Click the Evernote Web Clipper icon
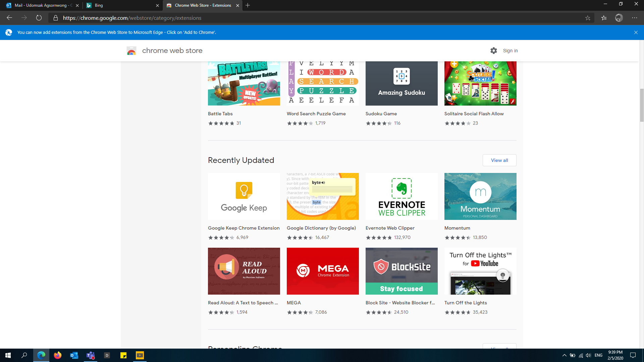Viewport: 644px width, 362px height. 401,196
